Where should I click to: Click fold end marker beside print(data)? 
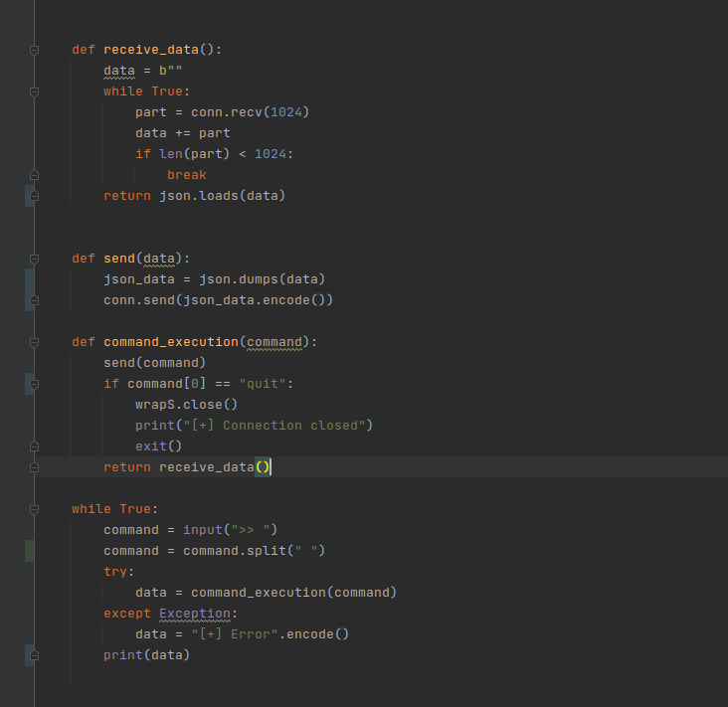[34, 655]
